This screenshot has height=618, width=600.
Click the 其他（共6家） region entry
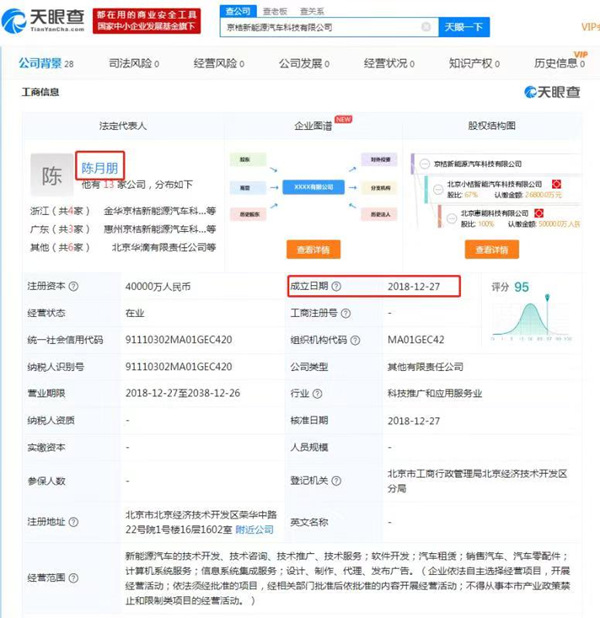click(x=60, y=247)
